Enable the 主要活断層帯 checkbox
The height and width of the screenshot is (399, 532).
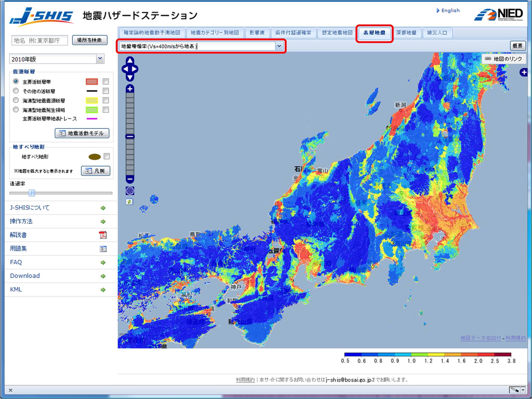click(x=105, y=81)
